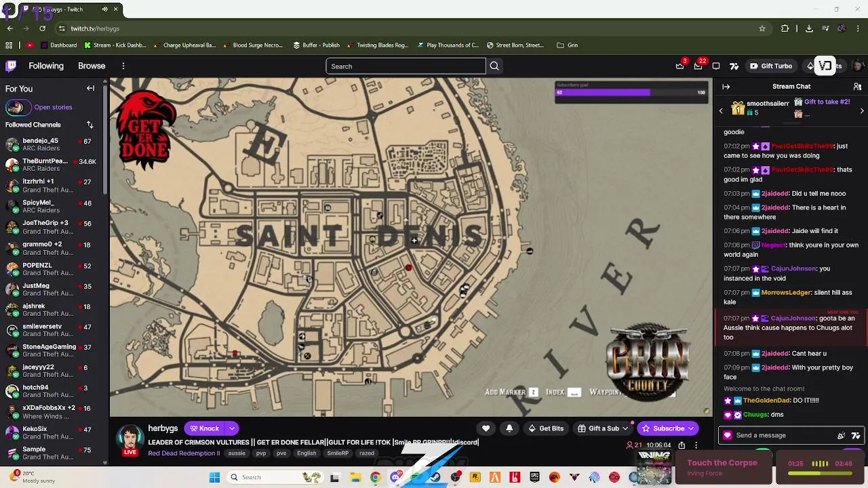Open the Knock button dropdown arrow
This screenshot has height=488, width=868.
pos(232,428)
